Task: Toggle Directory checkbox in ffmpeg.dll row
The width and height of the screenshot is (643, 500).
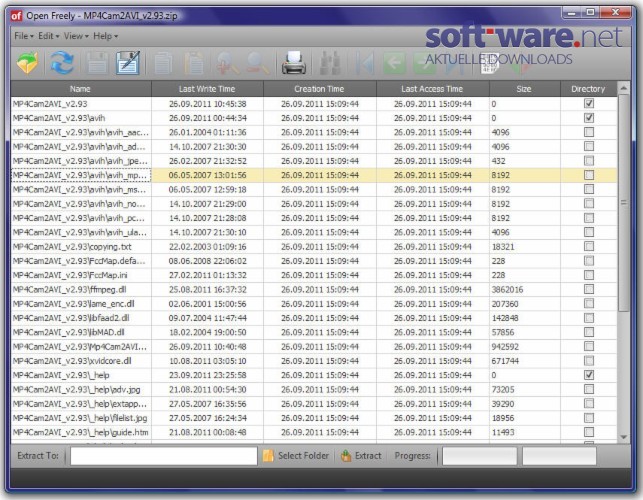Action: [x=589, y=289]
